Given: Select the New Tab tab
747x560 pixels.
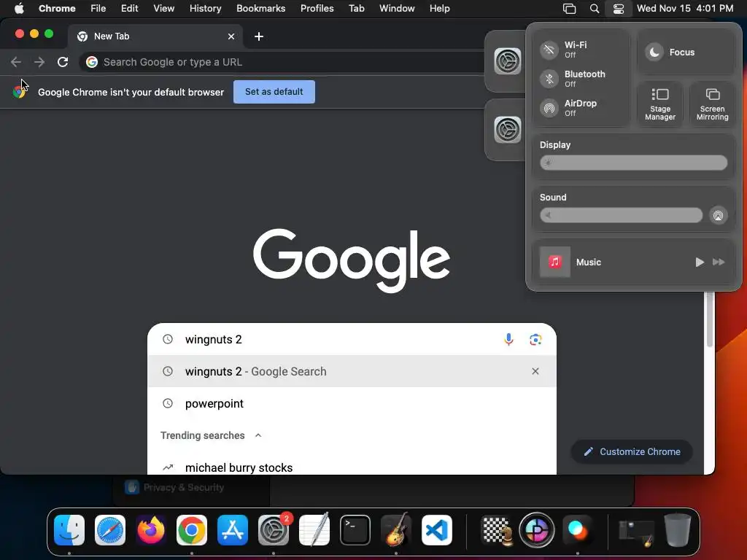Looking at the screenshot, I should click(x=155, y=36).
